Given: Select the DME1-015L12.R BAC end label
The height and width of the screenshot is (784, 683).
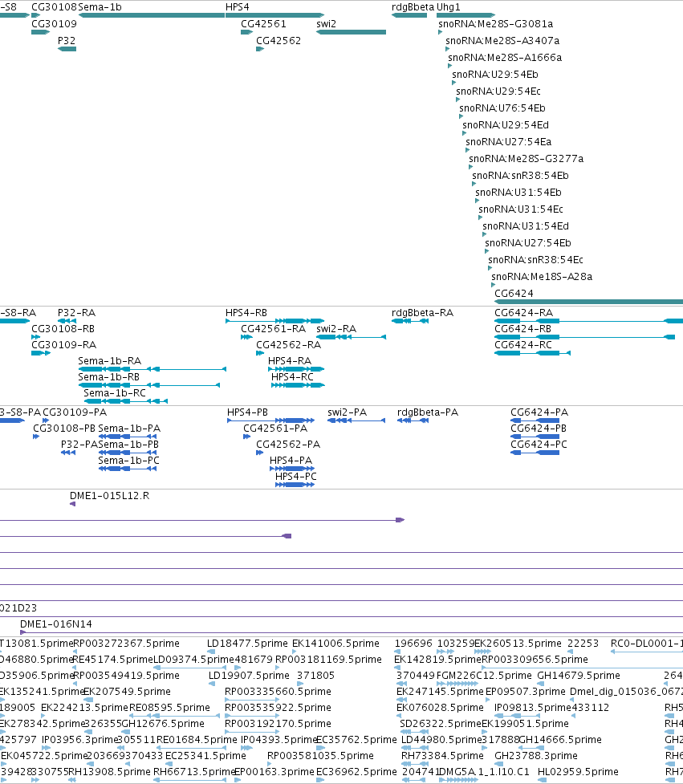Looking at the screenshot, I should click(x=109, y=495).
